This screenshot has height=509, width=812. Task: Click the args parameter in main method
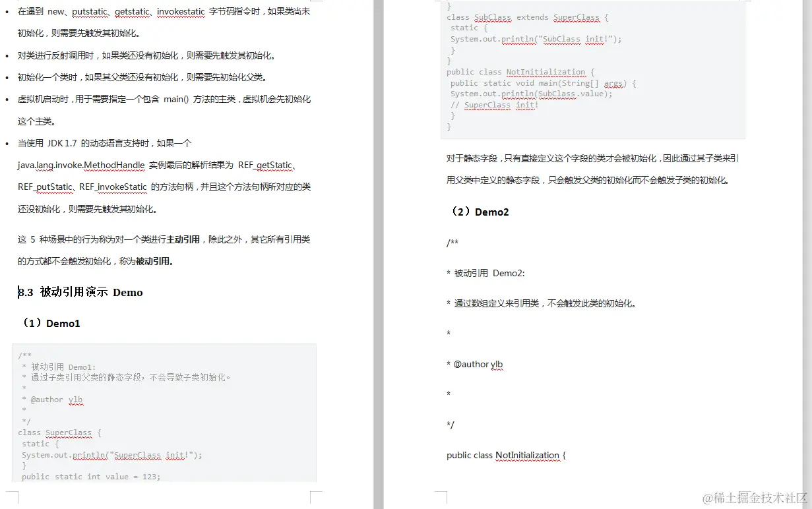[x=613, y=83]
